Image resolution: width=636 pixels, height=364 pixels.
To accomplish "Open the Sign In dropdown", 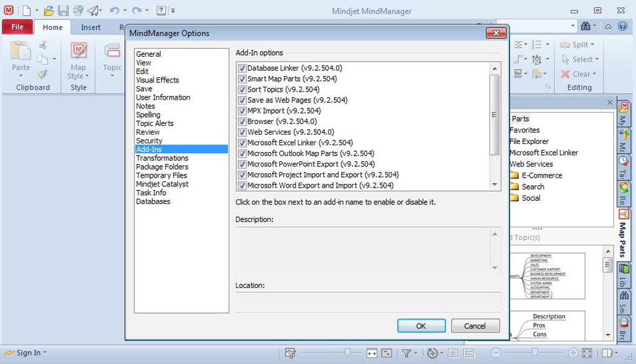I will (x=45, y=353).
